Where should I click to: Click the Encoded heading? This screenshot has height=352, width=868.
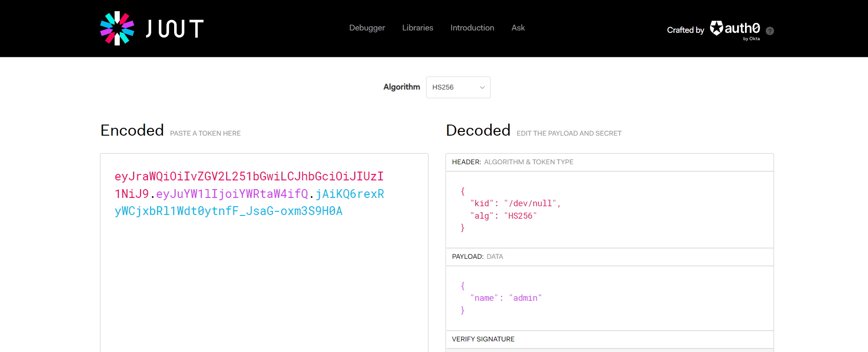point(132,130)
